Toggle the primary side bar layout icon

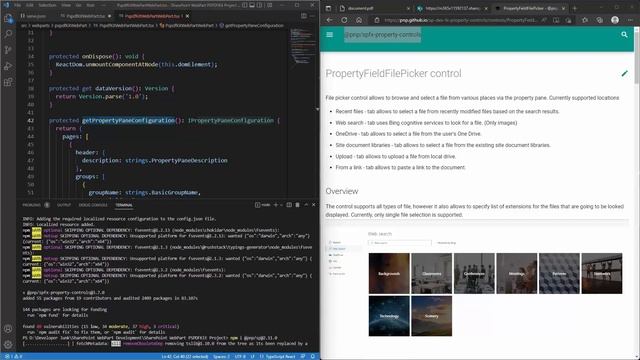[244, 5]
